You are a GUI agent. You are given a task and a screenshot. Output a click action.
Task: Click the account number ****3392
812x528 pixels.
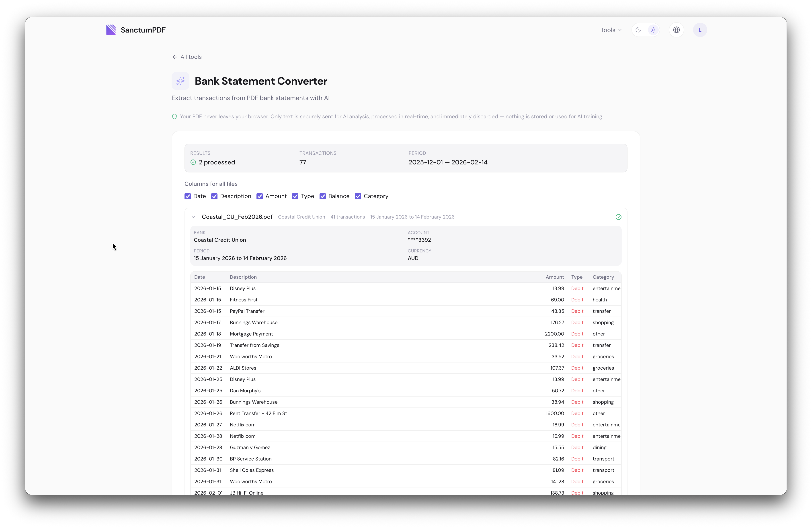[x=419, y=240]
